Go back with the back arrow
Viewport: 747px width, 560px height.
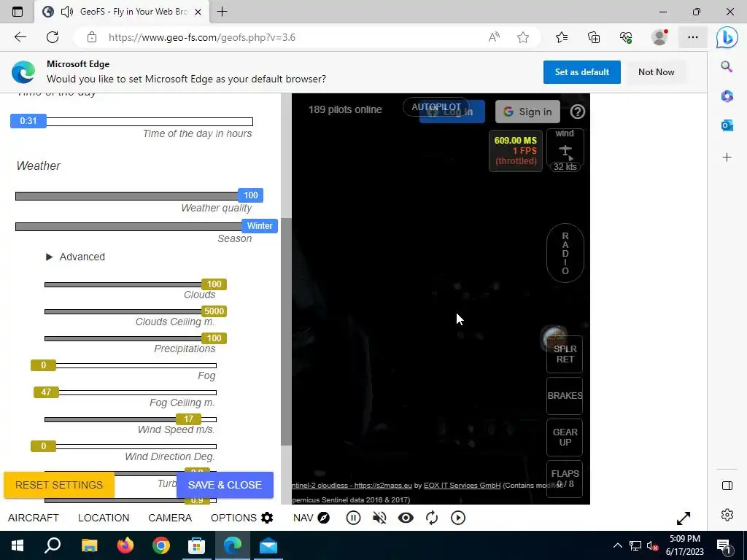[x=20, y=37]
